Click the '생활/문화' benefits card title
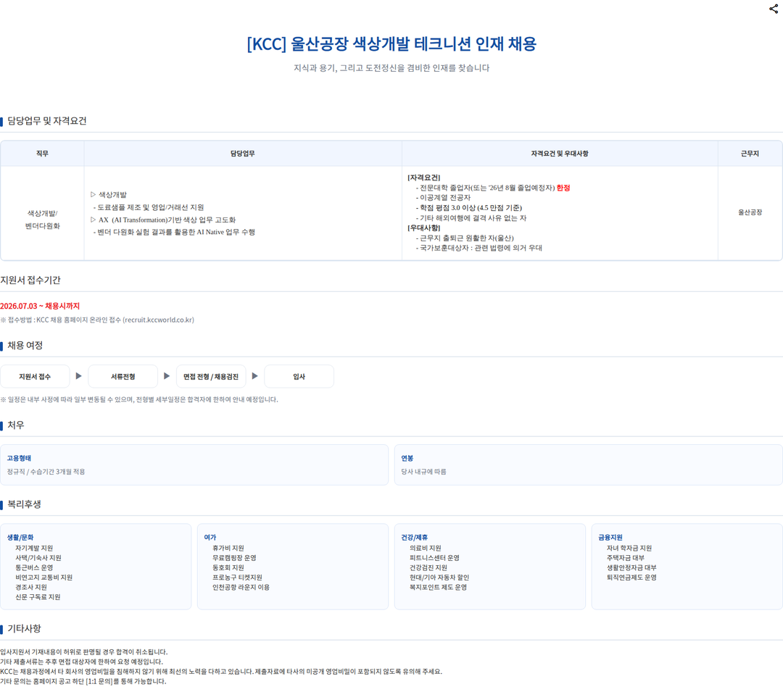Screen dimensions: 783x700 click(20, 538)
